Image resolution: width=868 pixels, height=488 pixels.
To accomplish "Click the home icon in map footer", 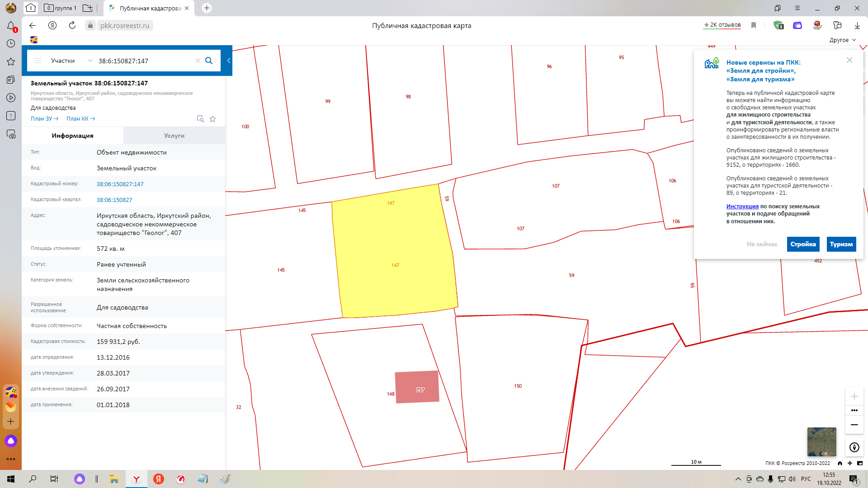I will [x=840, y=463].
